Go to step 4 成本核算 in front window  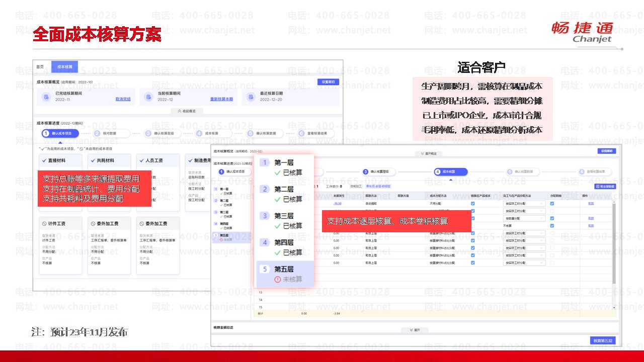[x=451, y=171]
